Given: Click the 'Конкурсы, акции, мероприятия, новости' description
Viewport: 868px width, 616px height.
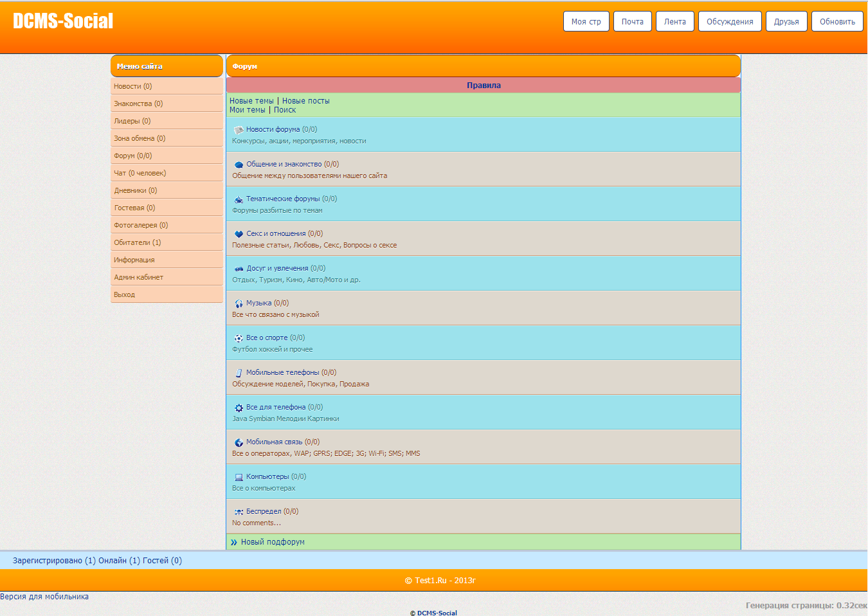Looking at the screenshot, I should pos(299,141).
